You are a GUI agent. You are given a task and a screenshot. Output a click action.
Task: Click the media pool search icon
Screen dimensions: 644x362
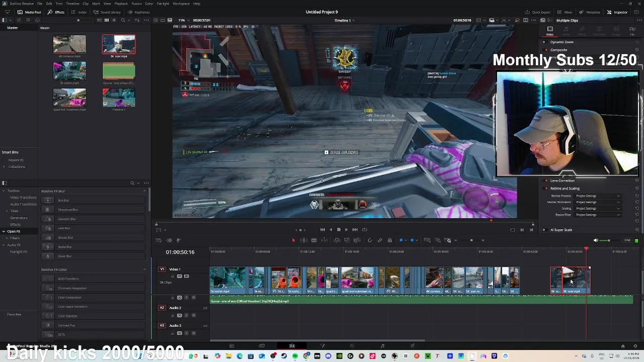click(x=123, y=21)
